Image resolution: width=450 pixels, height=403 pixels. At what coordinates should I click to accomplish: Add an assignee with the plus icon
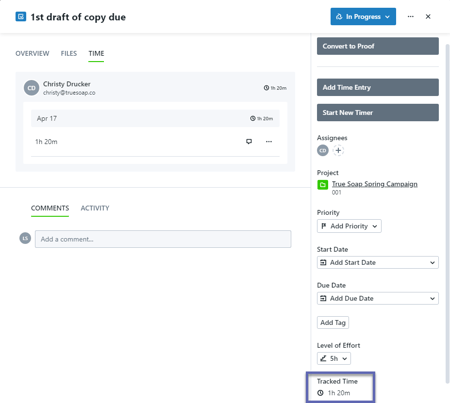click(338, 150)
